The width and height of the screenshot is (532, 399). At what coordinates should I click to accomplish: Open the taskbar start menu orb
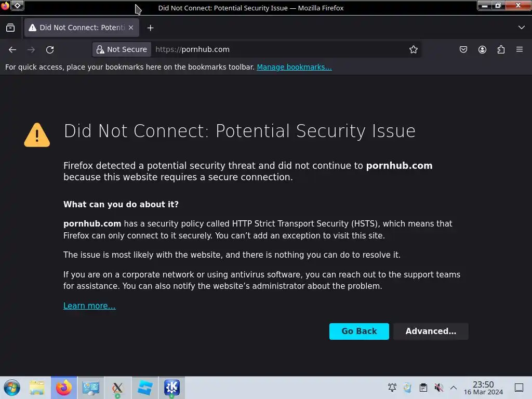(11, 388)
